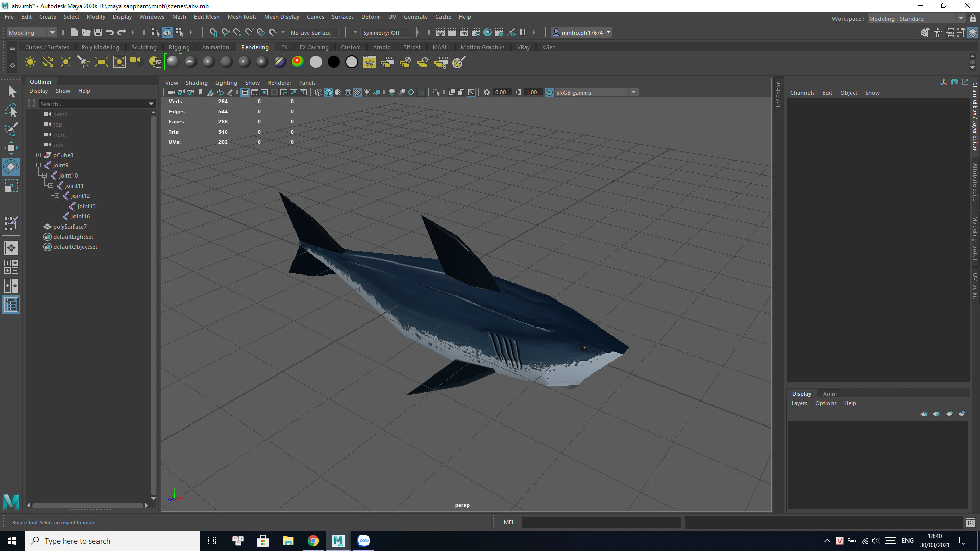This screenshot has width=980, height=551.
Task: Create a point light from the Rendering shelf
Action: [x=65, y=62]
